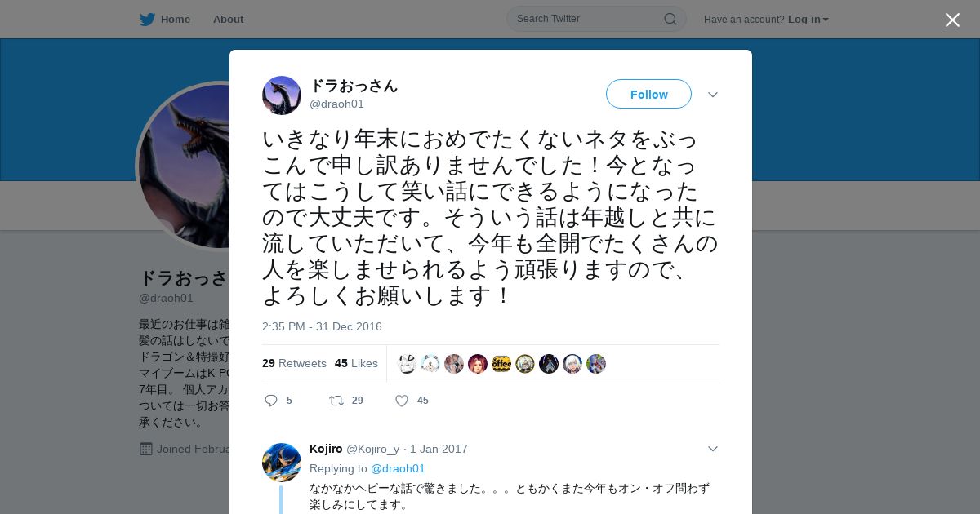980x514 pixels.
Task: Expand the tweet options chevron near Follow
Action: [x=713, y=95]
